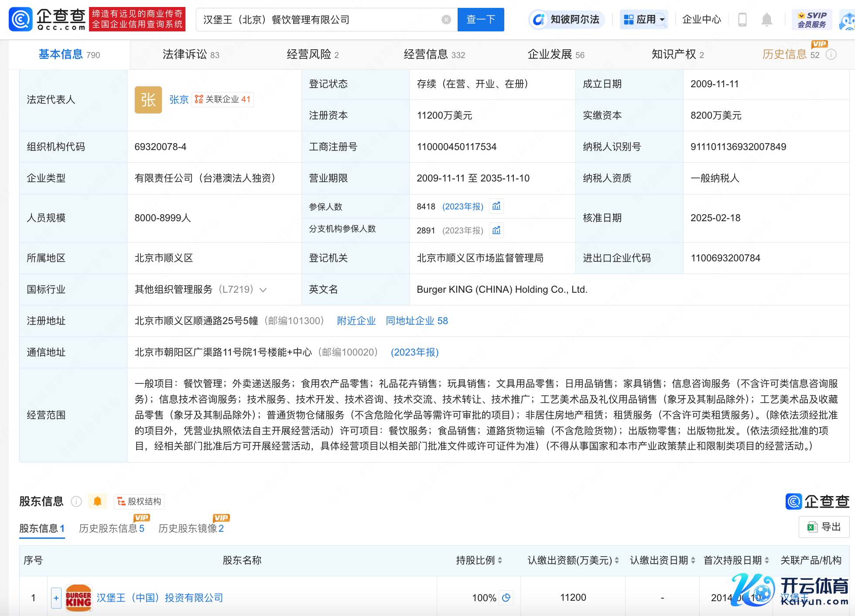Open chart icon beside 8418 insured count

496,206
